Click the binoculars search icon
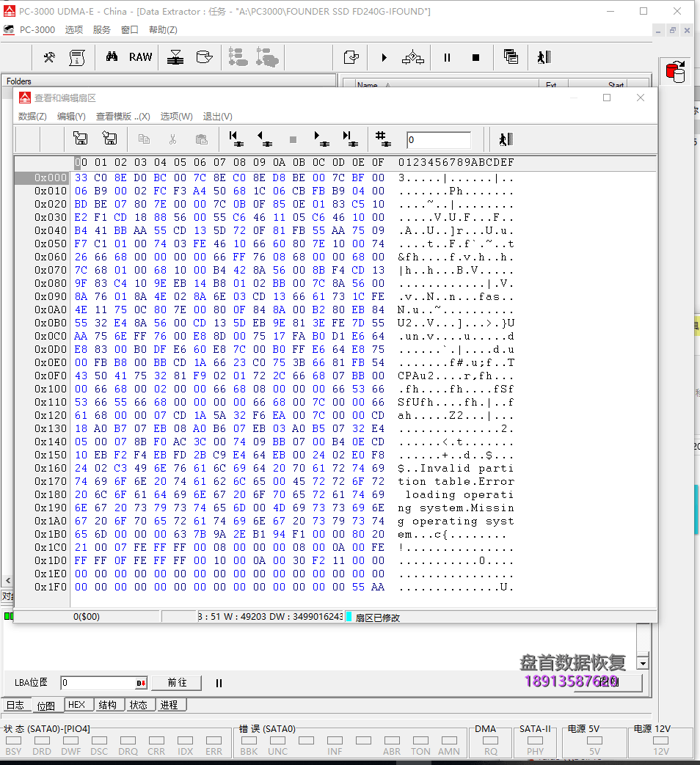The image size is (700, 765). click(112, 57)
